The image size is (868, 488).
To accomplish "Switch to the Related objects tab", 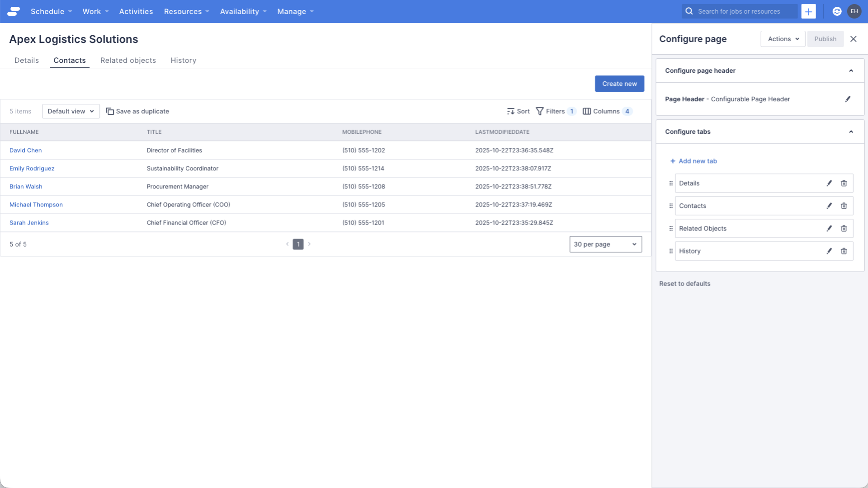I will tap(128, 60).
